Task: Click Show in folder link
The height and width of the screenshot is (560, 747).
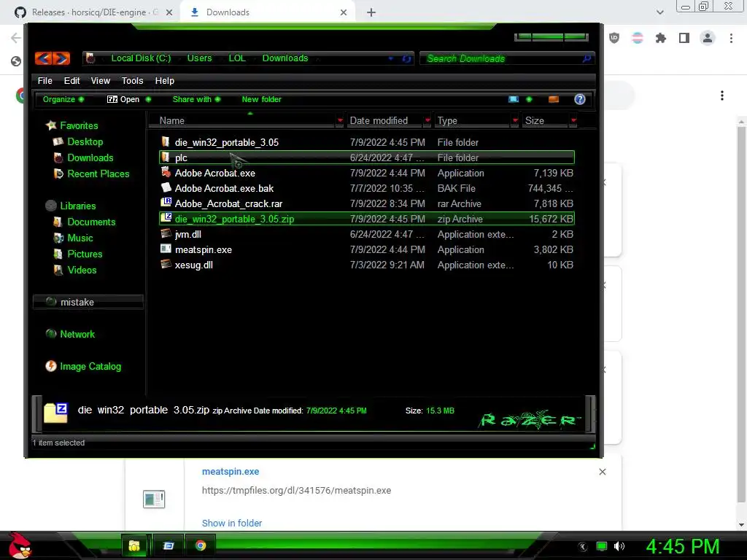Action: pos(232,523)
